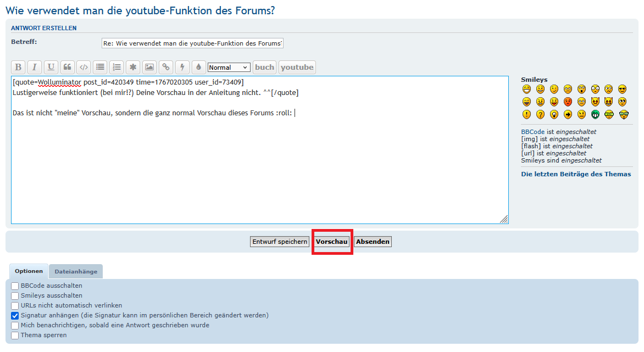Open the font size 'Normal' dropdown
The width and height of the screenshot is (644, 352).
tap(229, 68)
